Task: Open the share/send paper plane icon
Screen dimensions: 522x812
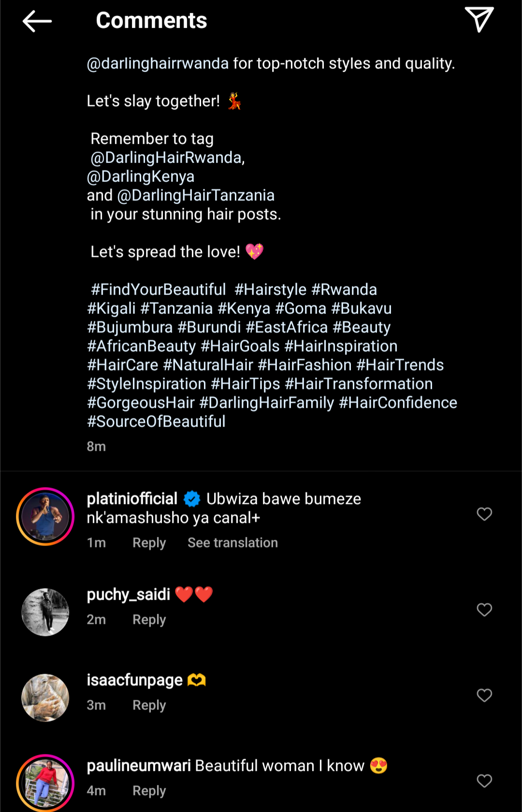Action: 479,20
